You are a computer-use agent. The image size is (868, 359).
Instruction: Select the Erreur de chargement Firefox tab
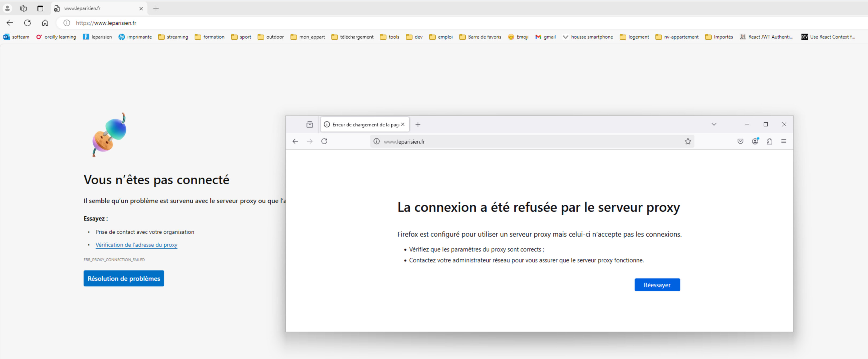(362, 125)
